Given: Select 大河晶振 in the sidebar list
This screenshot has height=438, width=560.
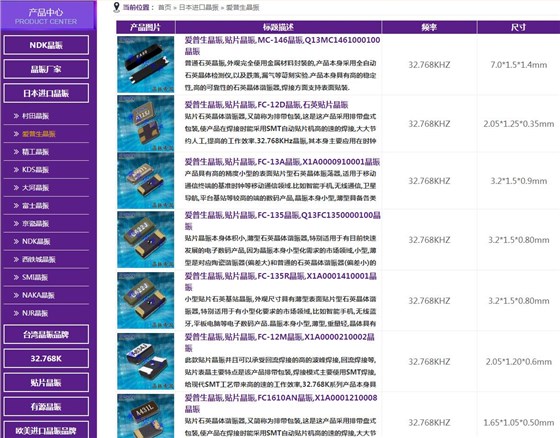Looking at the screenshot, I should (x=35, y=188).
